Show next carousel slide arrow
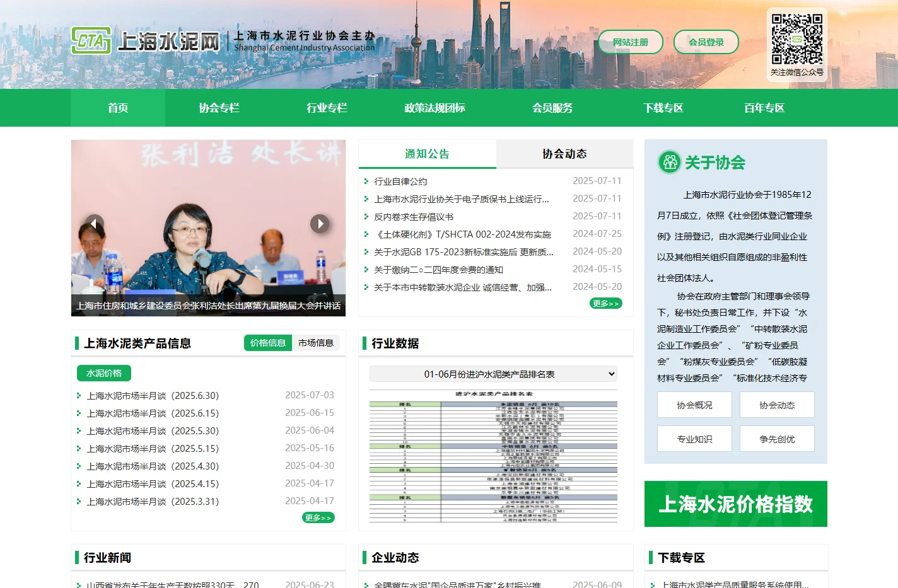 (320, 223)
